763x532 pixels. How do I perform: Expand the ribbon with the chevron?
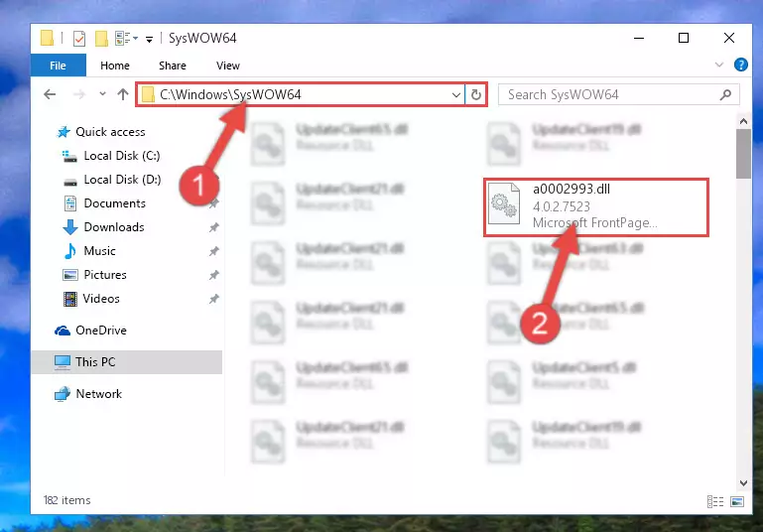point(718,65)
